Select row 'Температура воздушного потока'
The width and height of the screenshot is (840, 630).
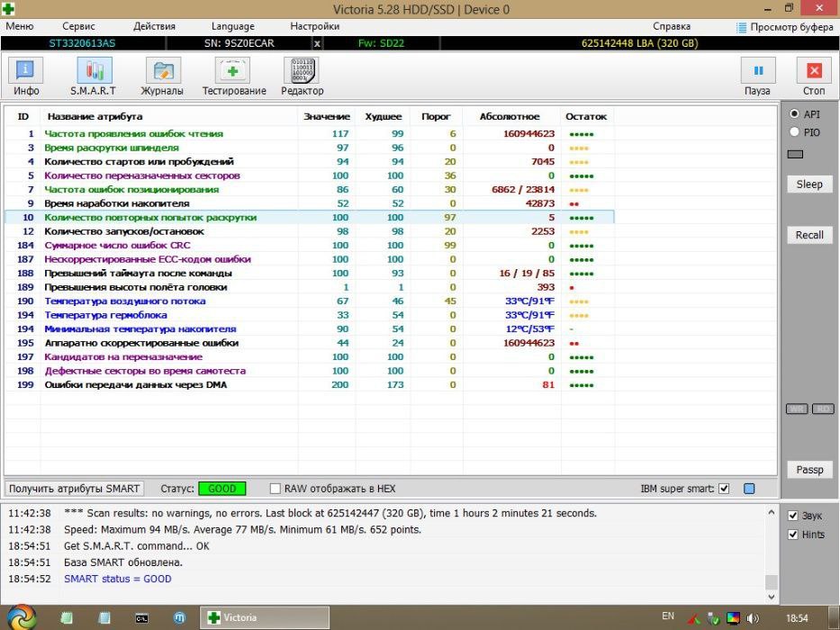click(309, 301)
